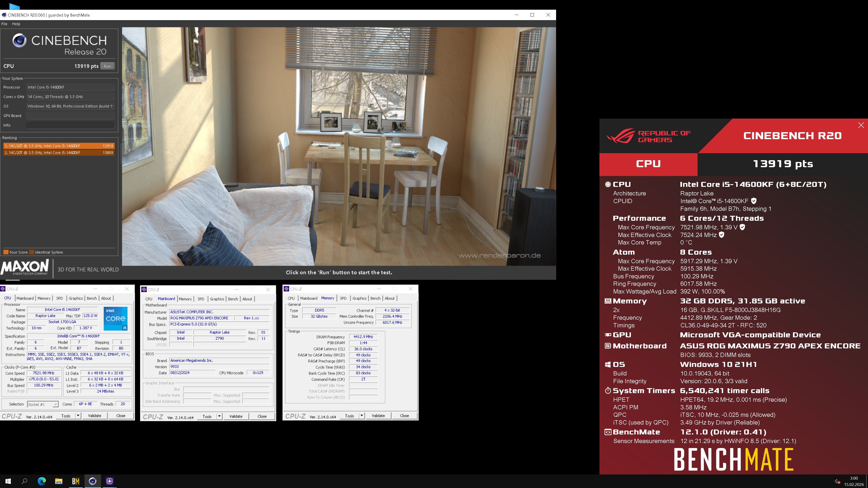Open Tools dropdown arrow in CPU-Z Mainboard window

pyautogui.click(x=219, y=417)
